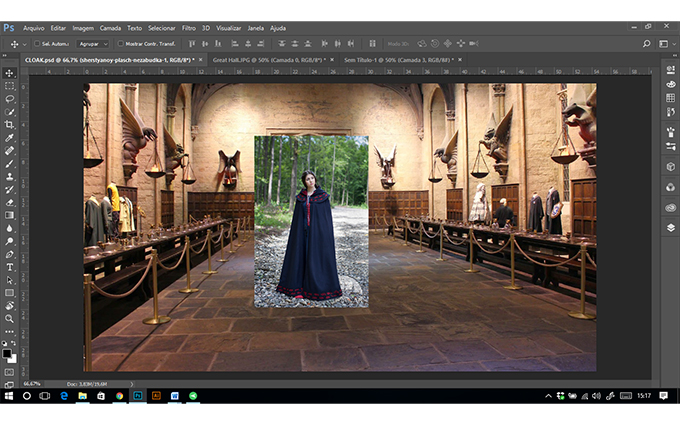Select the Lasso tool

pos(9,99)
